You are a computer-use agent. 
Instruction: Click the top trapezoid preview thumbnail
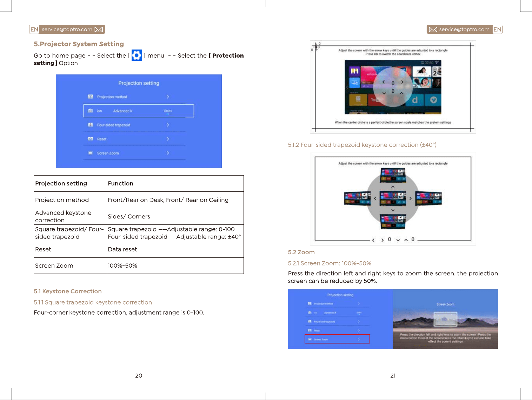393,175
